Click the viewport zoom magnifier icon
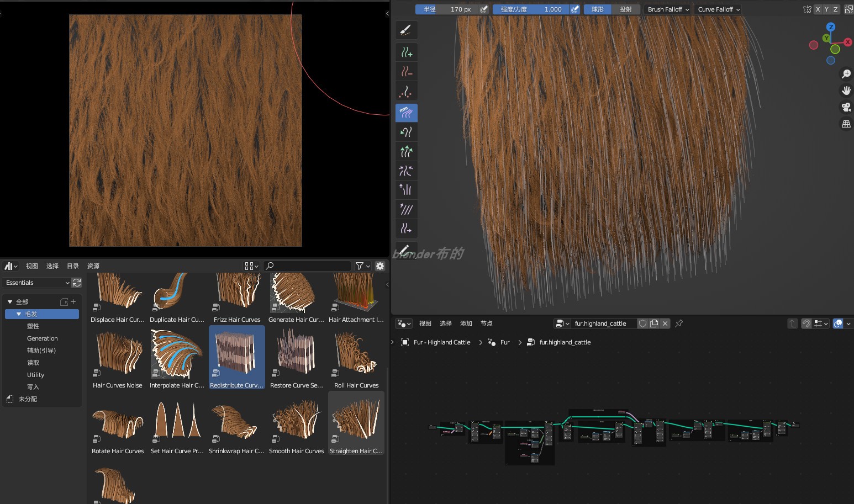The height and width of the screenshot is (504, 854). (846, 73)
